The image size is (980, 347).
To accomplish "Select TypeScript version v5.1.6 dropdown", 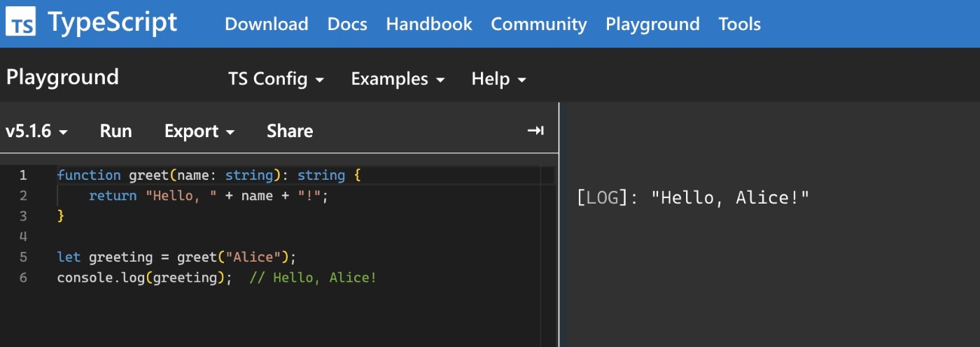I will pos(36,131).
